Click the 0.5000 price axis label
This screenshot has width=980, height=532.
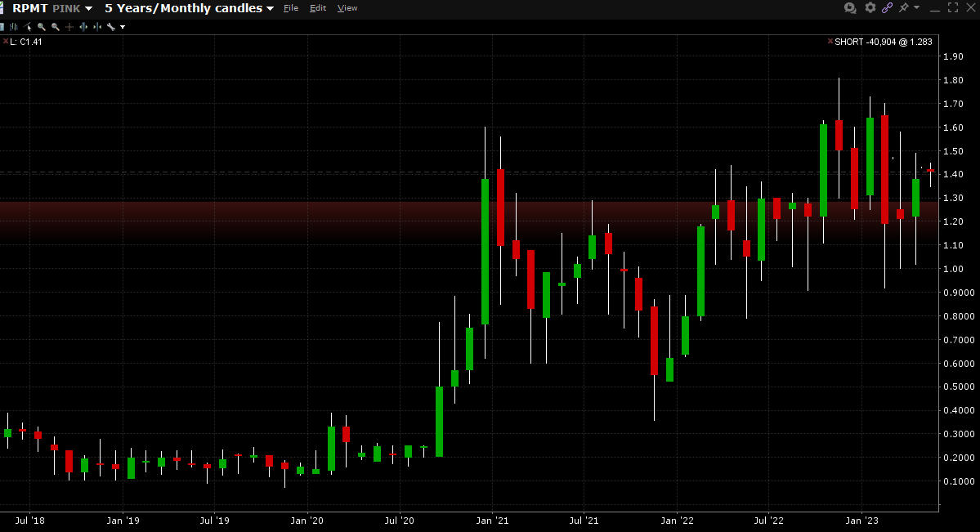tap(959, 387)
